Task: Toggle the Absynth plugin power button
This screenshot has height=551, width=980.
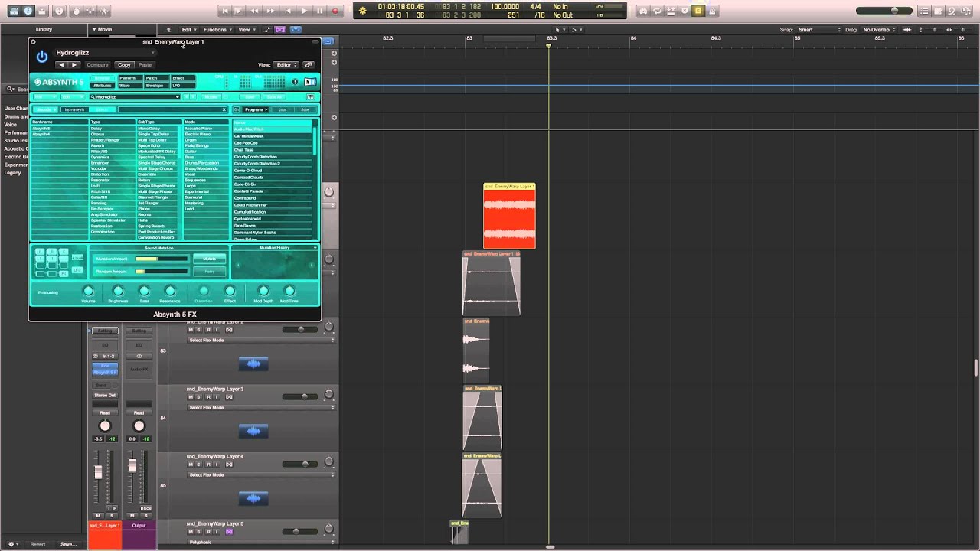Action: pyautogui.click(x=41, y=56)
